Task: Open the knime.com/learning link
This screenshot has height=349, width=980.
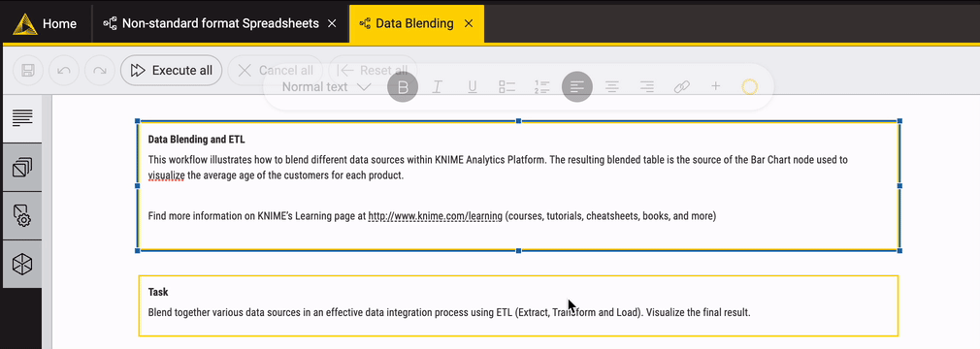Action: point(435,216)
